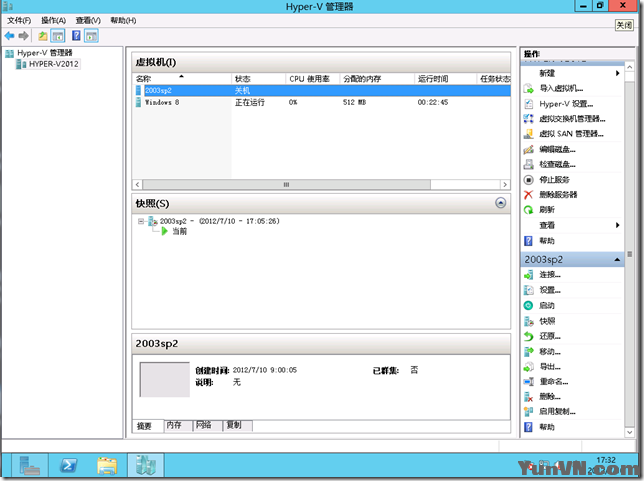Image resolution: width=644 pixels, height=481 pixels.
Task: Select the Windows 8 virtual machine row
Action: click(322, 102)
